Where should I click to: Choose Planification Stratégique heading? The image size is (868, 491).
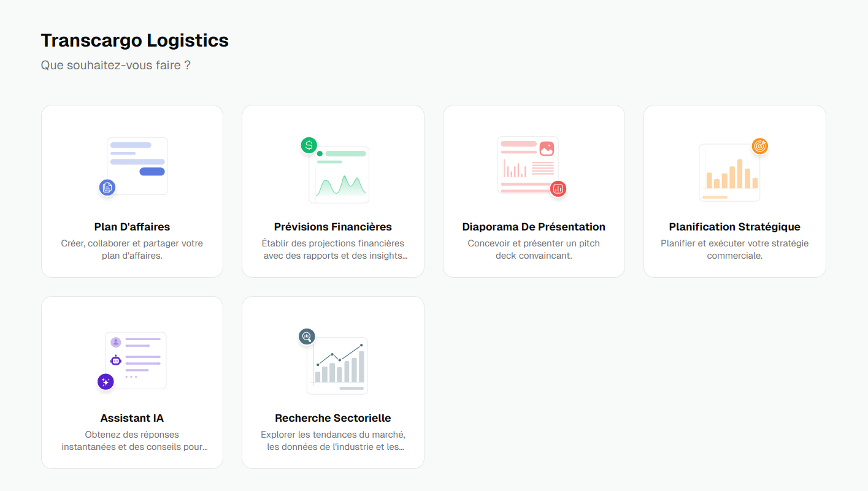pos(735,227)
